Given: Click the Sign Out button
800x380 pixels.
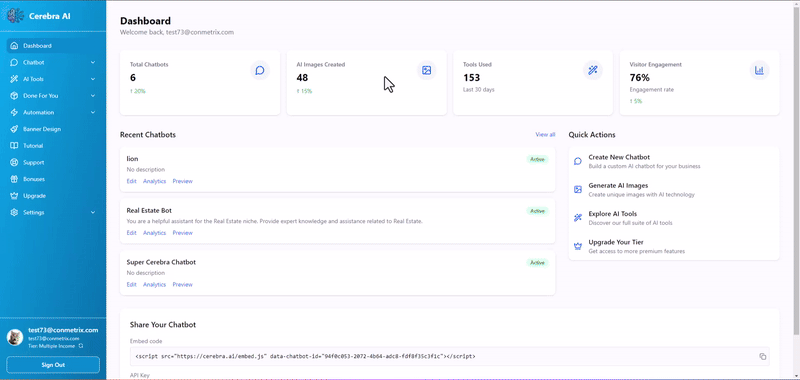Looking at the screenshot, I should [53, 365].
